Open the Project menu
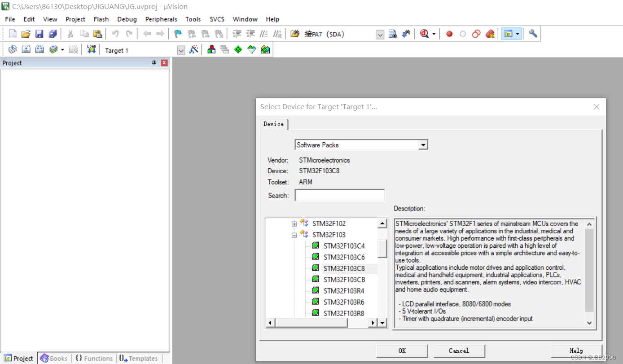This screenshot has height=364, width=623. 75,19
